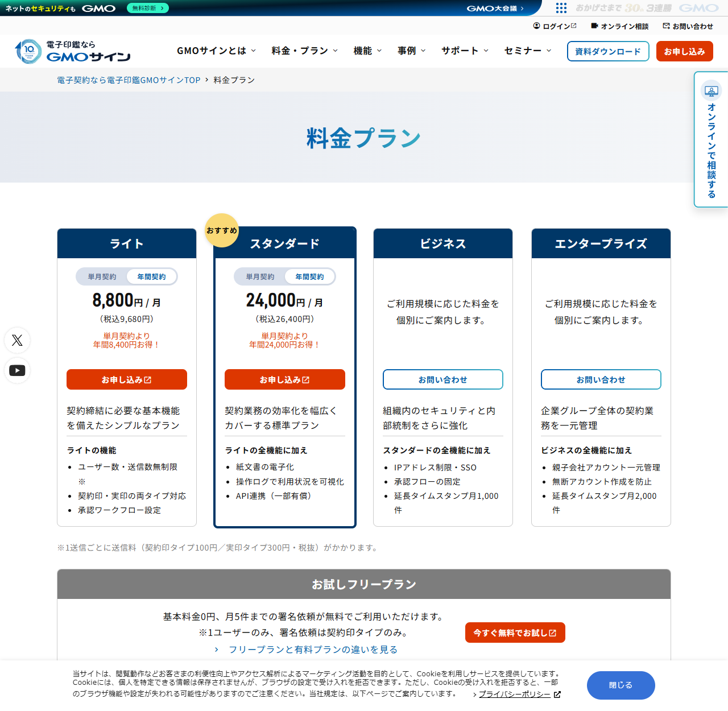Click the online consultation monitor icon
This screenshot has width=728, height=711.
point(711,91)
